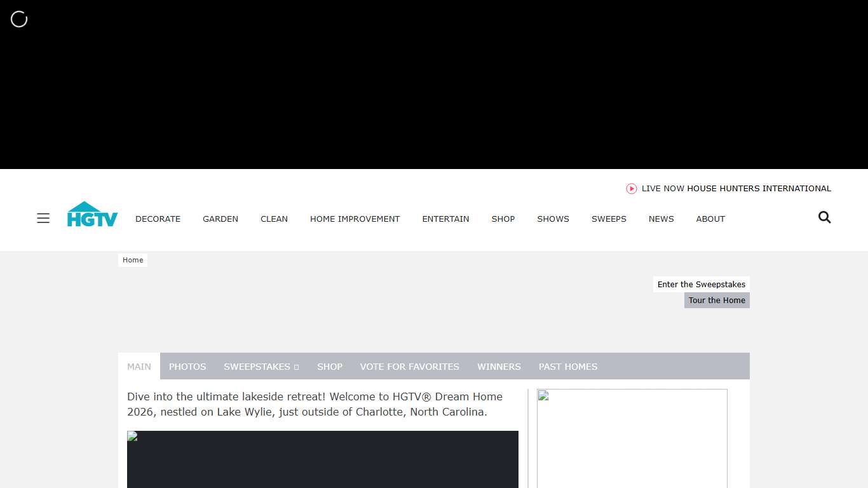View the Past Homes tab

coord(567,367)
